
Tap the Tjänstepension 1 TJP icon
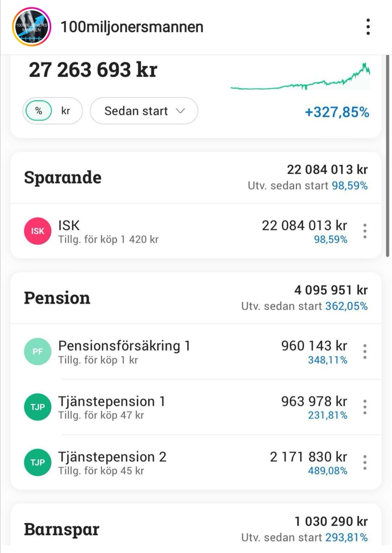[x=38, y=407]
